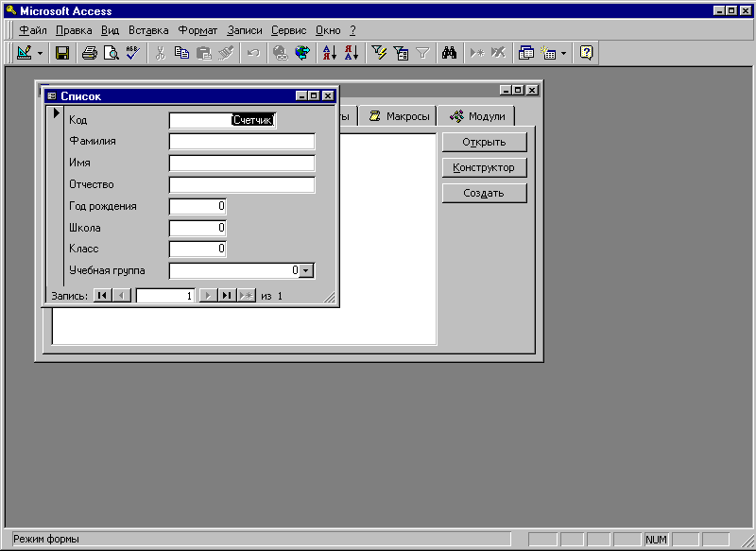Click the Класс field
Image resolution: width=756 pixels, height=551 pixels.
[x=198, y=250]
